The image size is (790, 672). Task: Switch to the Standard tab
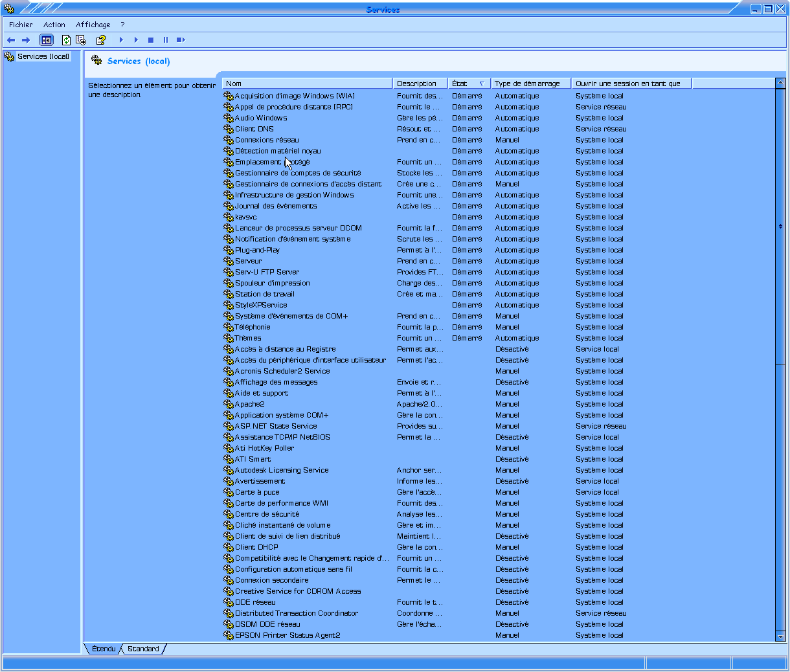pyautogui.click(x=143, y=649)
